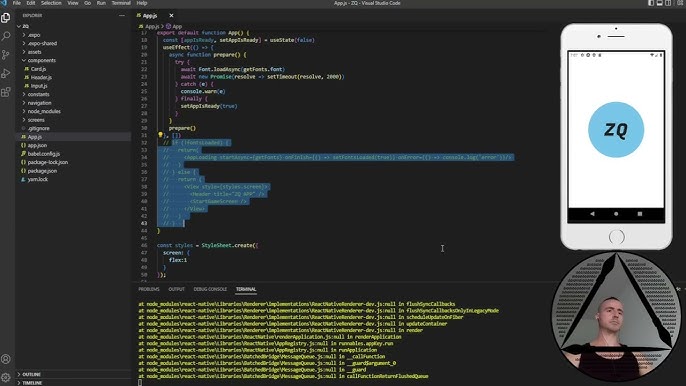Viewport: 686px width, 386px height.
Task: Open the Terminal menu
Action: point(121,3)
